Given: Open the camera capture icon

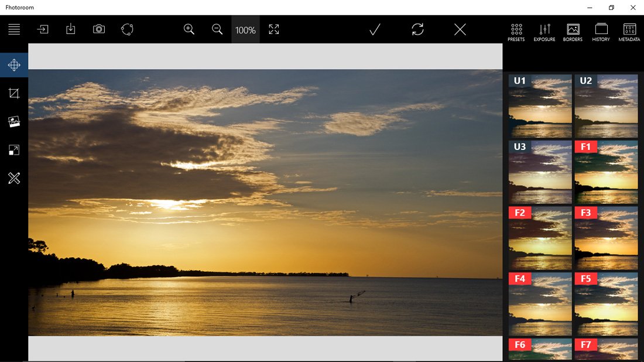Looking at the screenshot, I should (99, 29).
